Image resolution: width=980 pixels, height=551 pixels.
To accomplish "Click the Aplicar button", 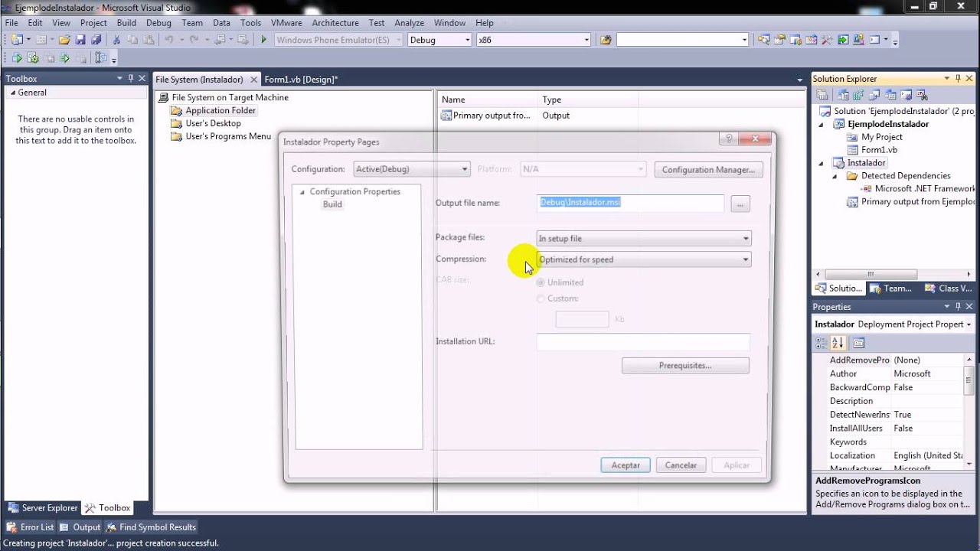I will pyautogui.click(x=737, y=465).
